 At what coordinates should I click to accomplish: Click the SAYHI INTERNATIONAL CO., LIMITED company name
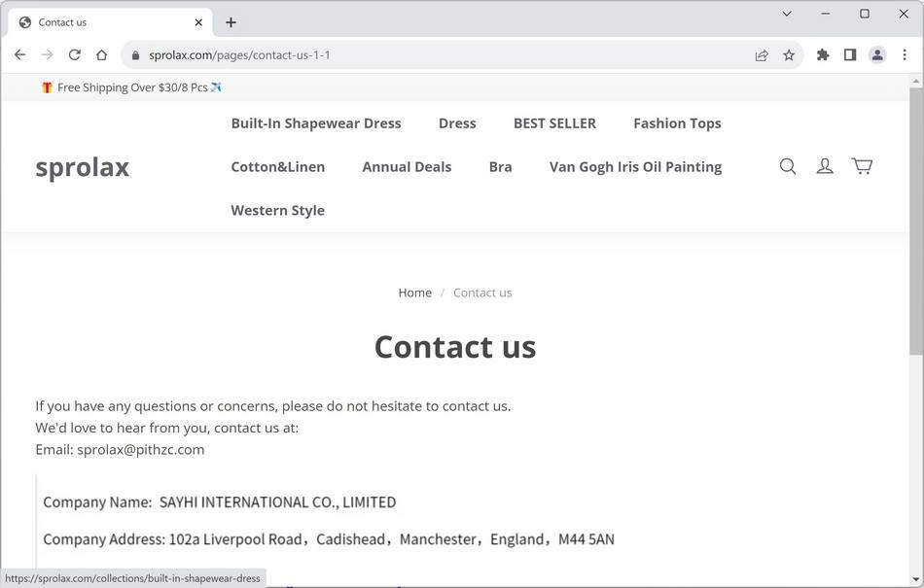277,502
